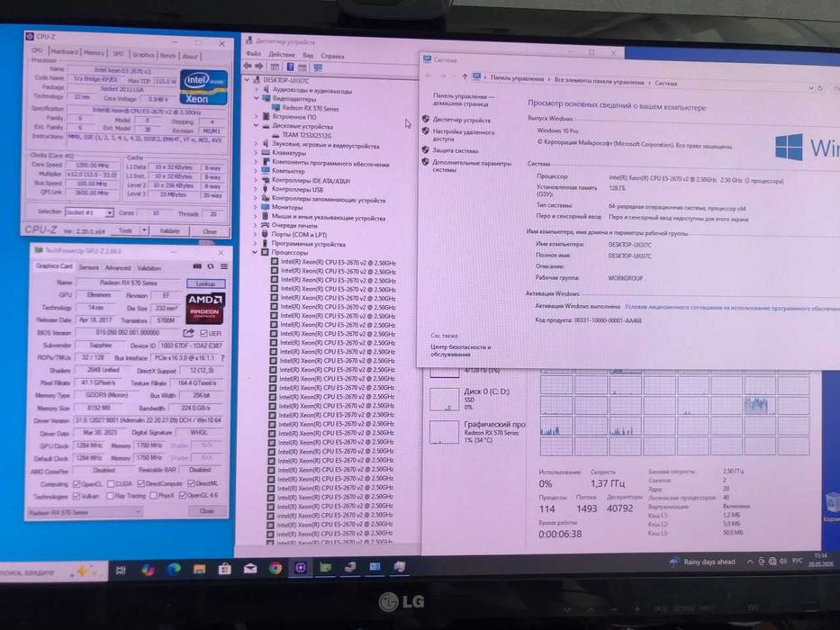This screenshot has height=630, width=840.
Task: Open the GPU-Z hamburger menu icon
Action: 224,266
